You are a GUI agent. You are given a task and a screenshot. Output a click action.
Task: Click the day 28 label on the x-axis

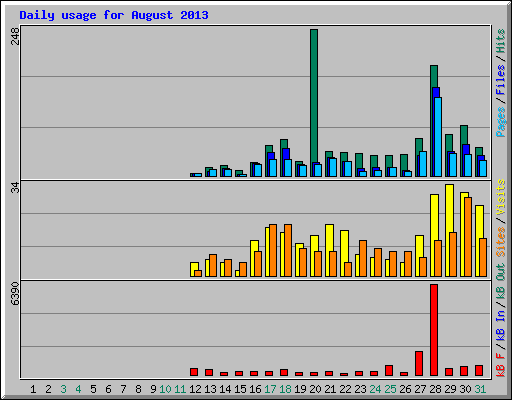pos(435,389)
